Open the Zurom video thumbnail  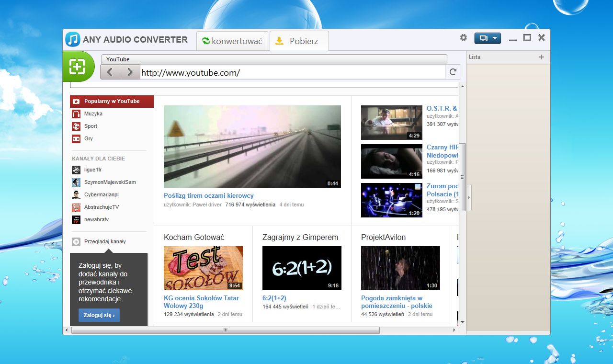point(392,200)
